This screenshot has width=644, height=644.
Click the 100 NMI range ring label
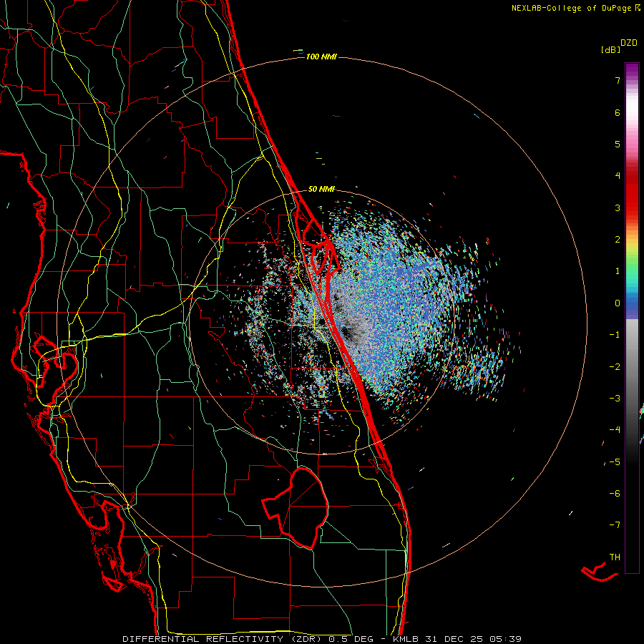(x=321, y=57)
